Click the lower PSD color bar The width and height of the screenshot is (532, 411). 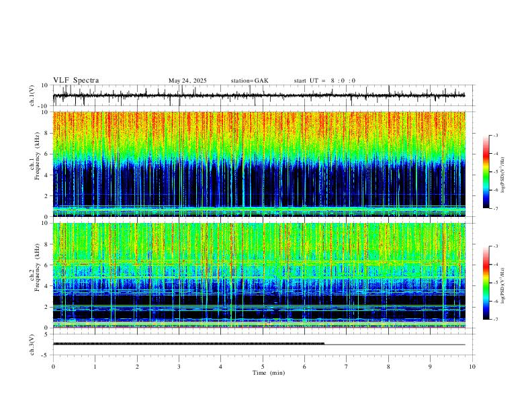486,283
